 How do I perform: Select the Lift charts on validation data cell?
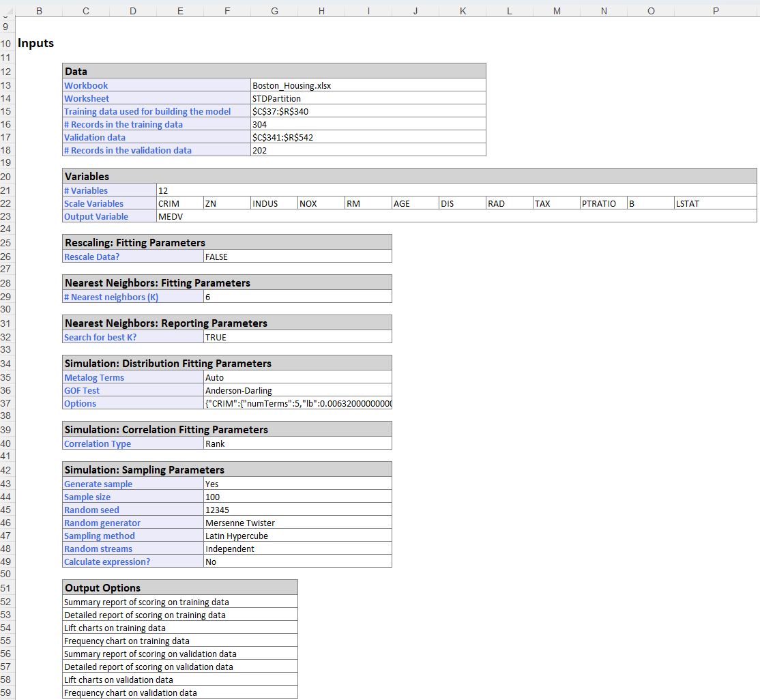(x=180, y=680)
